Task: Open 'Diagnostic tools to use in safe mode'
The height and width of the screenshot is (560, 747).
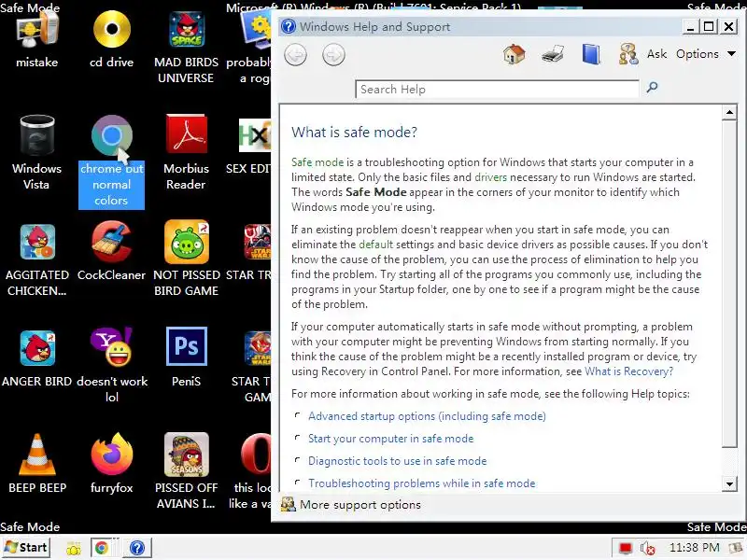Action: tap(398, 461)
